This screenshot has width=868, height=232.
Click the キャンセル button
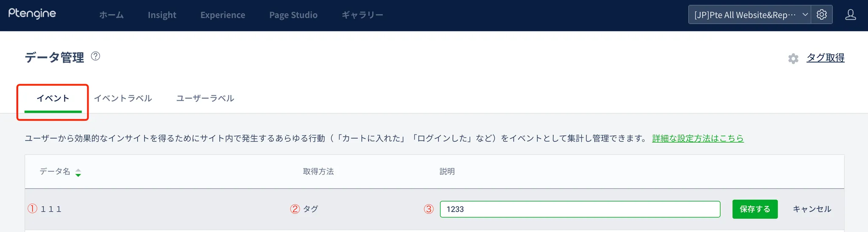812,209
